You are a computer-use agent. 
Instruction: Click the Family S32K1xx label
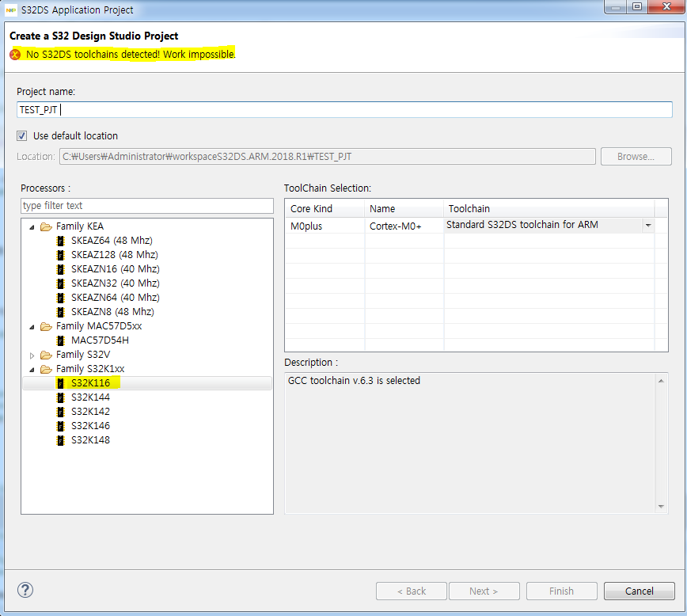coord(90,369)
